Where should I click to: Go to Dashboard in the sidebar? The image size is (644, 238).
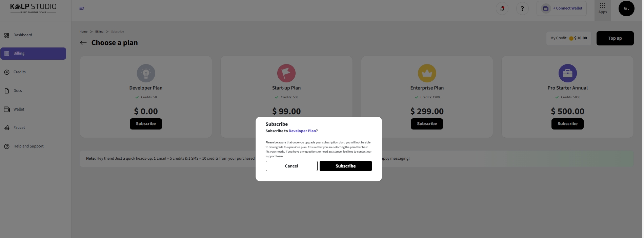pos(23,35)
